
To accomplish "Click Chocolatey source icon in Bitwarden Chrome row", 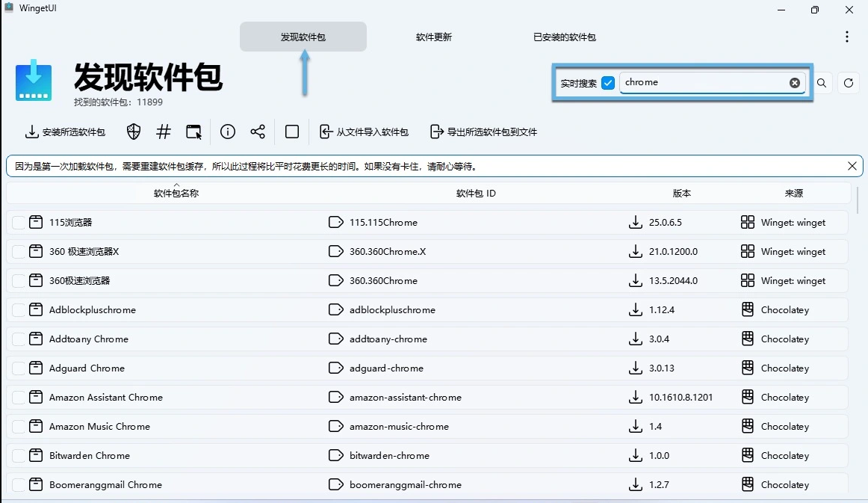I will (x=747, y=455).
